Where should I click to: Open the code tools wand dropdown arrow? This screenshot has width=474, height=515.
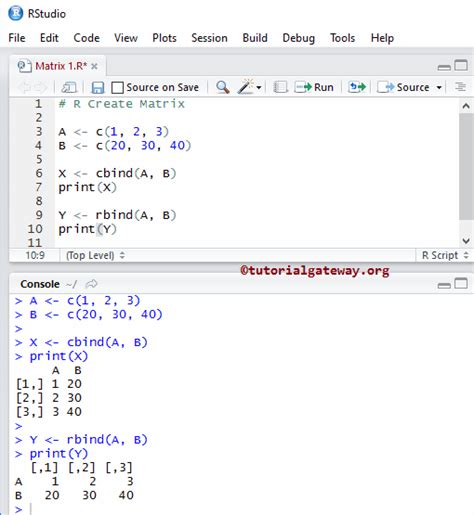coord(259,88)
